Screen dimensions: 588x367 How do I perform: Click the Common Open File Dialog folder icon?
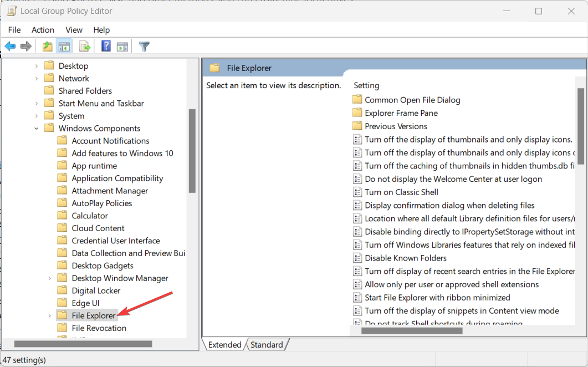point(356,100)
